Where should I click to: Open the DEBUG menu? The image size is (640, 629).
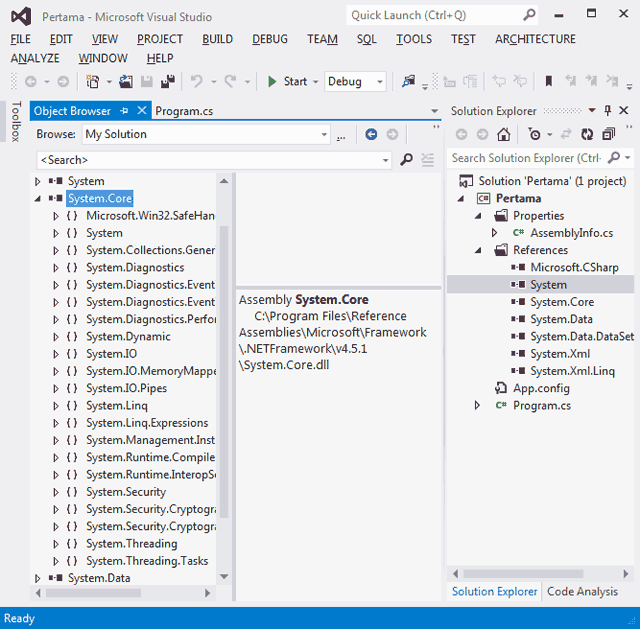[x=269, y=39]
